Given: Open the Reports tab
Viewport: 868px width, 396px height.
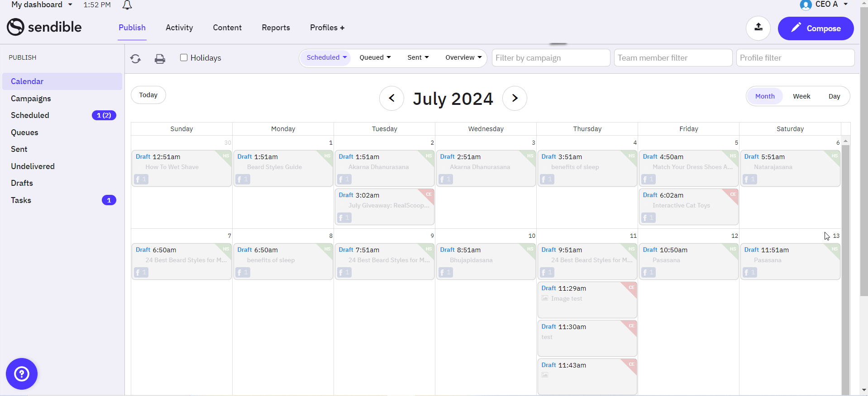Looking at the screenshot, I should pos(276,28).
